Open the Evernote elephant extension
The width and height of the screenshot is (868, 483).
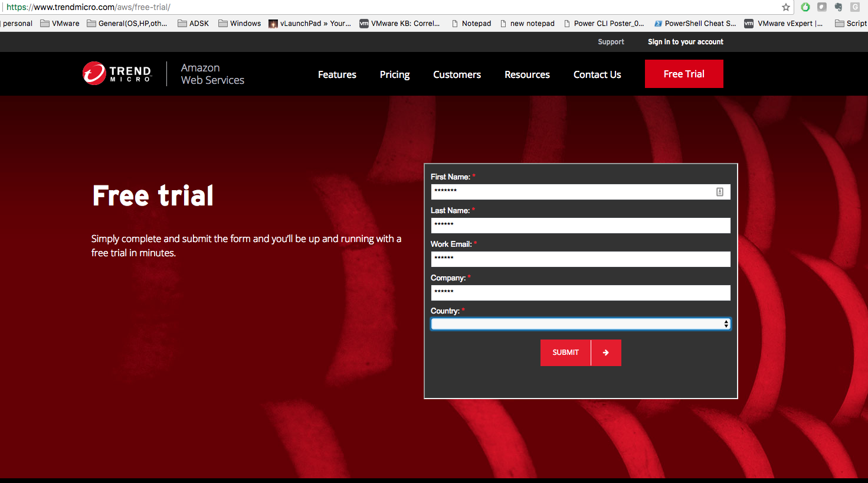[838, 7]
